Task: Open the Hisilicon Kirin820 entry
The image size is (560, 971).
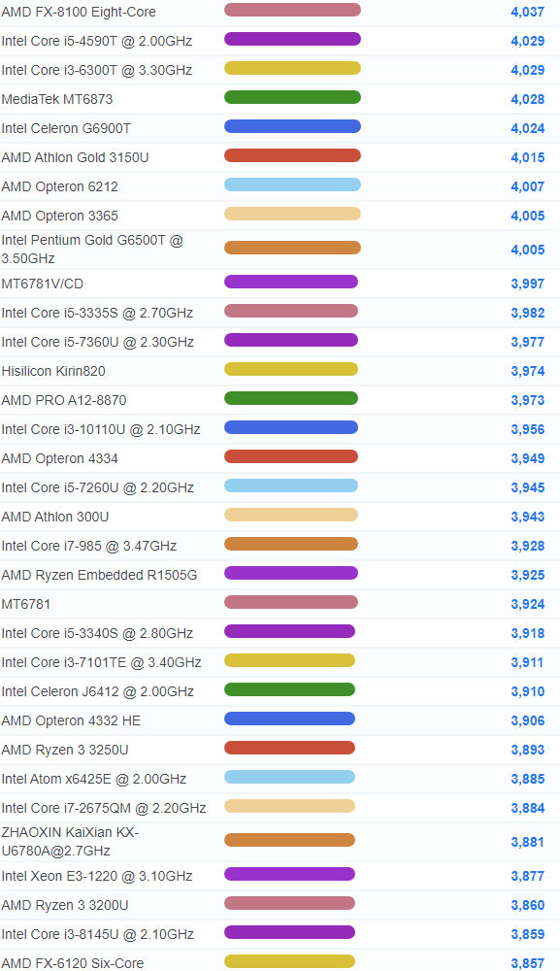Action: coord(53,371)
